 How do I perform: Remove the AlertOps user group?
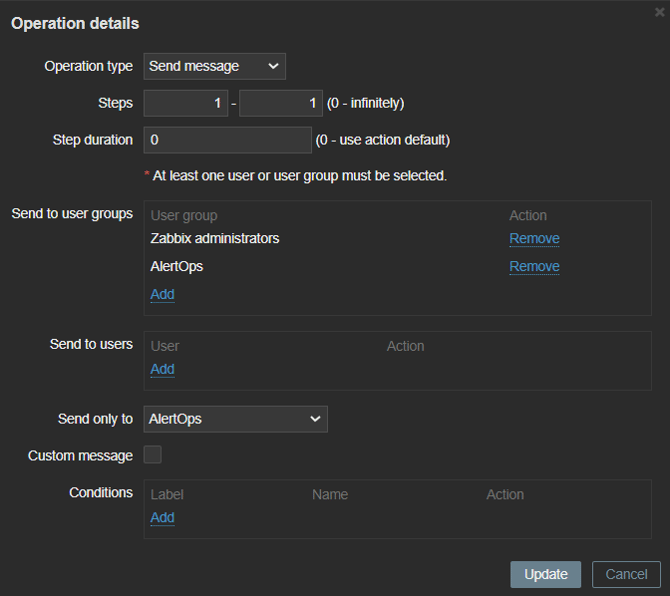click(534, 267)
